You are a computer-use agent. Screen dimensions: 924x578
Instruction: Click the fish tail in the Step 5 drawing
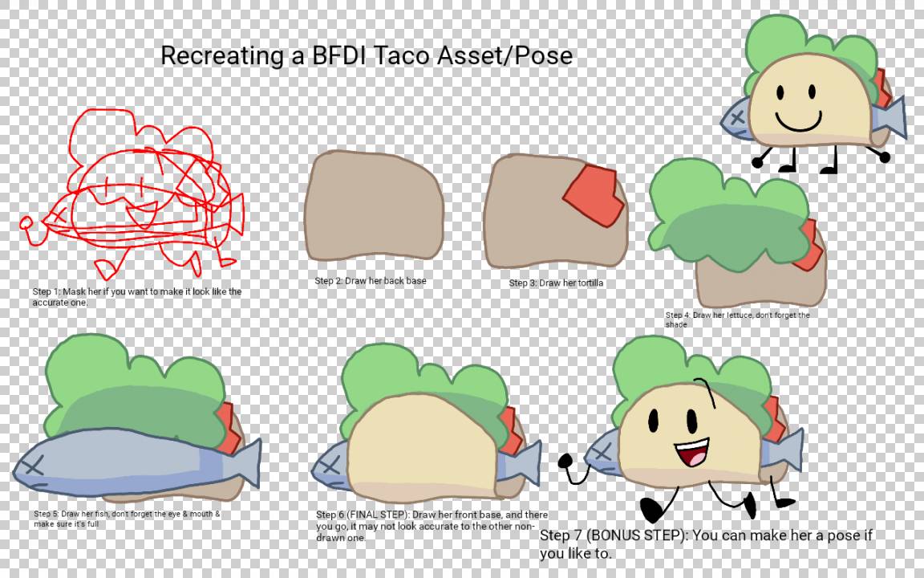247,462
